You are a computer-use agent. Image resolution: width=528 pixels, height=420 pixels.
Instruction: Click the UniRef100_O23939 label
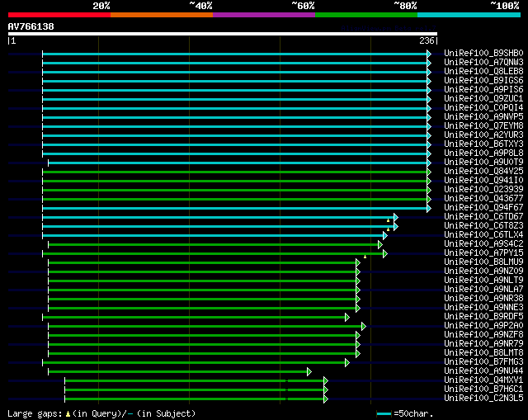483,190
